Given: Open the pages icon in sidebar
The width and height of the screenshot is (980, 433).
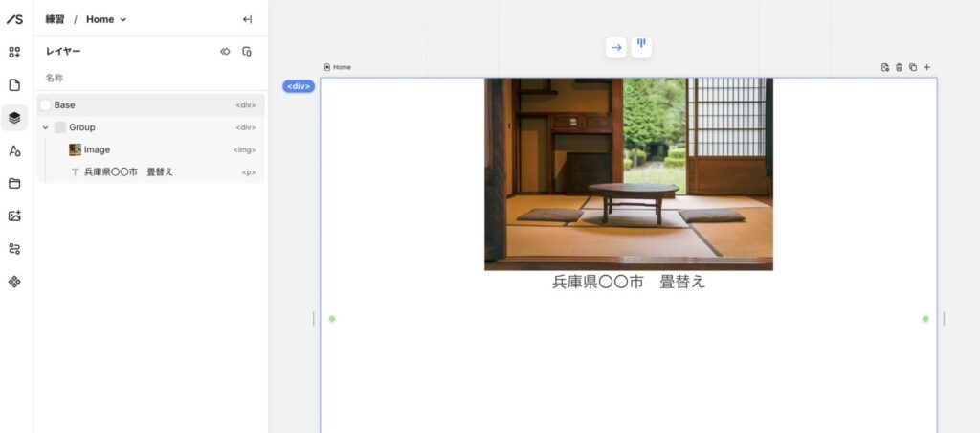Looking at the screenshot, I should (14, 85).
